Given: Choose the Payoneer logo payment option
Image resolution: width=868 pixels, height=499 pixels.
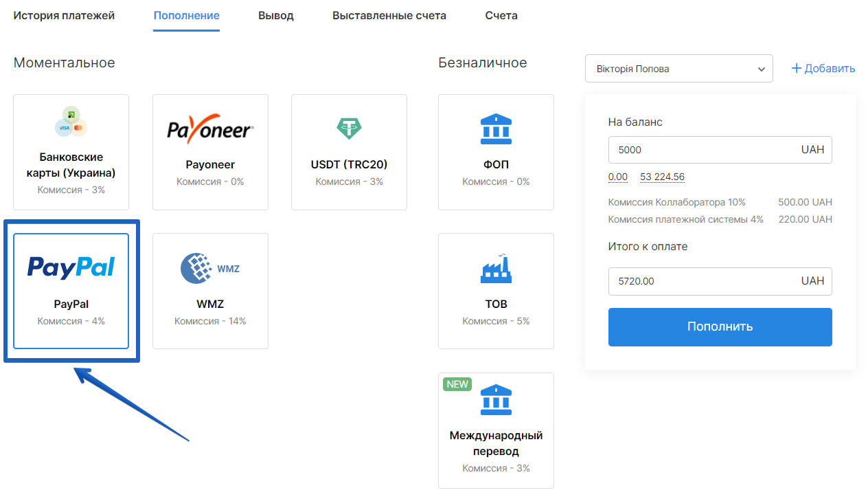Looking at the screenshot, I should (210, 129).
